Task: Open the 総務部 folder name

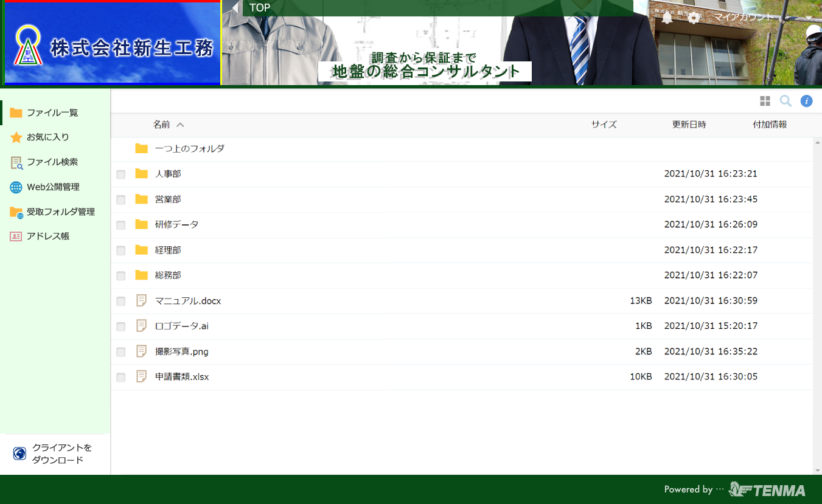Action: click(x=168, y=275)
